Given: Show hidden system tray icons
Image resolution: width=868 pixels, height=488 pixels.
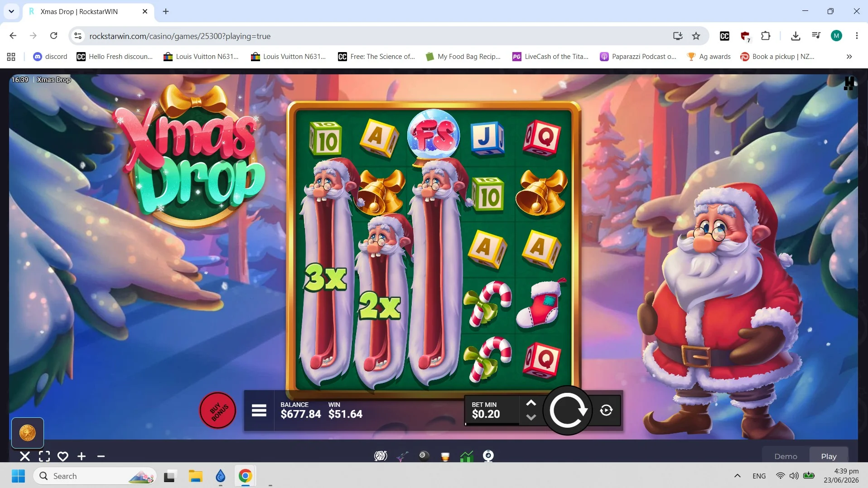Looking at the screenshot, I should pyautogui.click(x=737, y=476).
